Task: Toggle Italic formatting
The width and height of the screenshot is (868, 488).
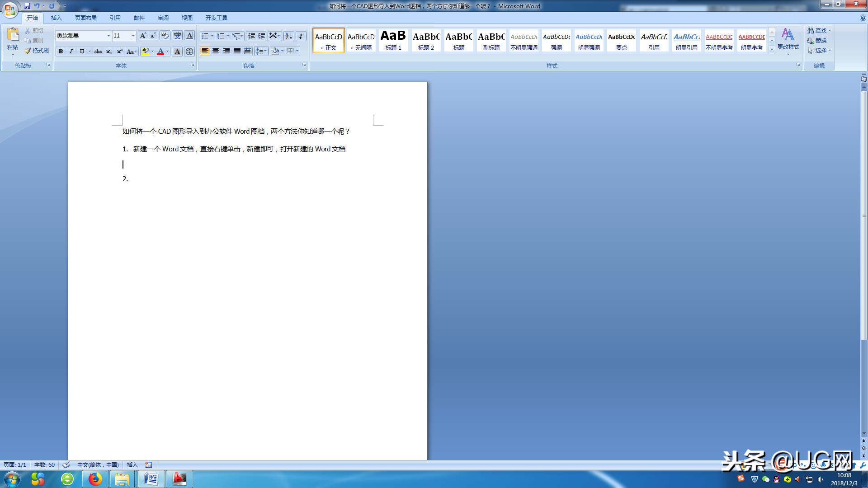Action: (x=71, y=52)
